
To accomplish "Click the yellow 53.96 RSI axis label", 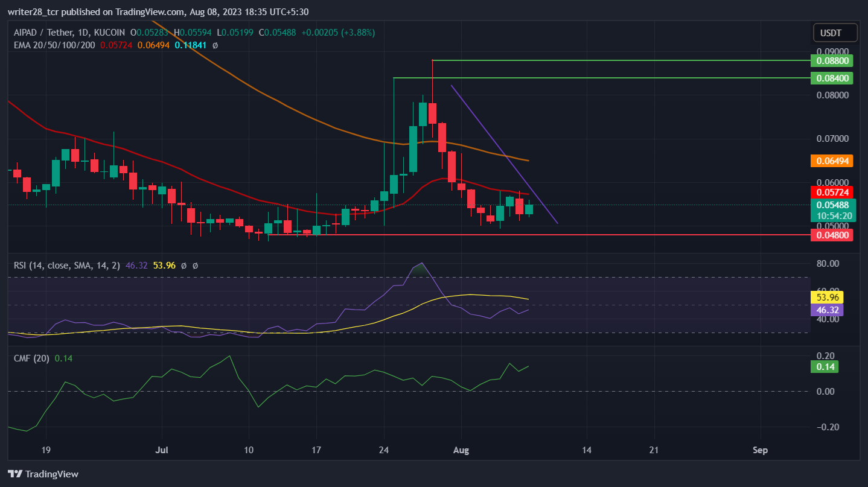I will 827,298.
